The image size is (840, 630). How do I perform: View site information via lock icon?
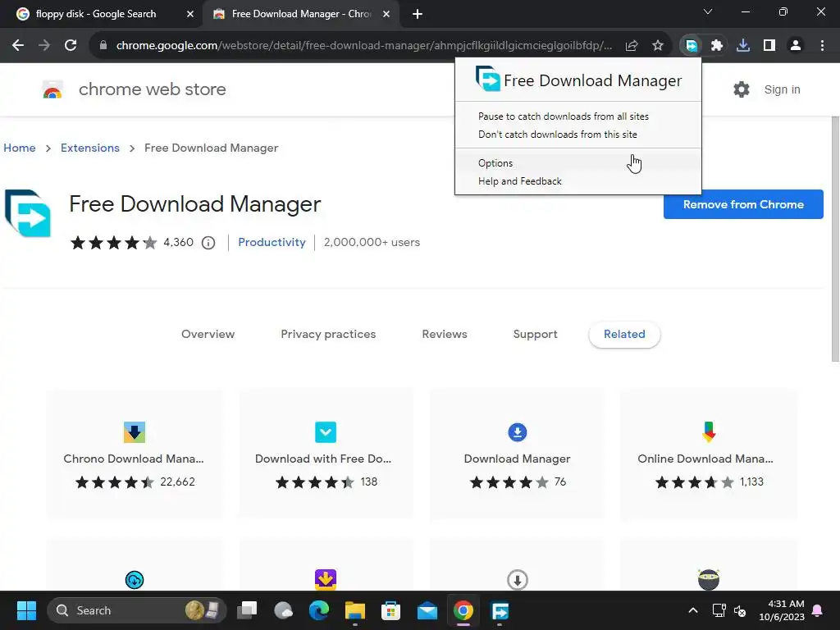pos(103,46)
